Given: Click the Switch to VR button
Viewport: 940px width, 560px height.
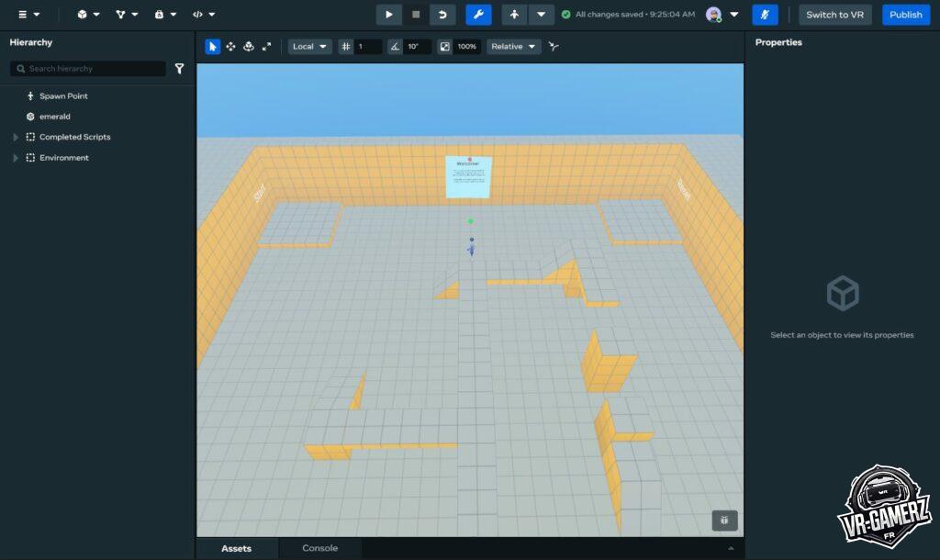Looking at the screenshot, I should pyautogui.click(x=835, y=15).
